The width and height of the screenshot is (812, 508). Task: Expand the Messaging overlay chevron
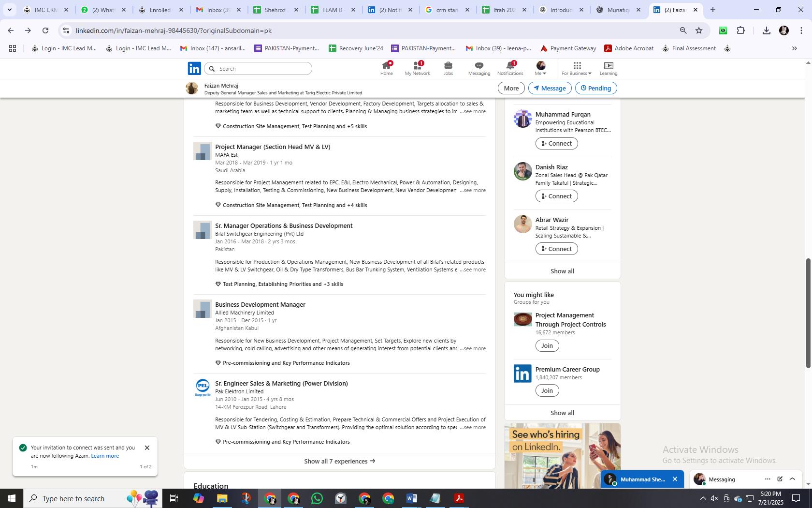point(792,479)
